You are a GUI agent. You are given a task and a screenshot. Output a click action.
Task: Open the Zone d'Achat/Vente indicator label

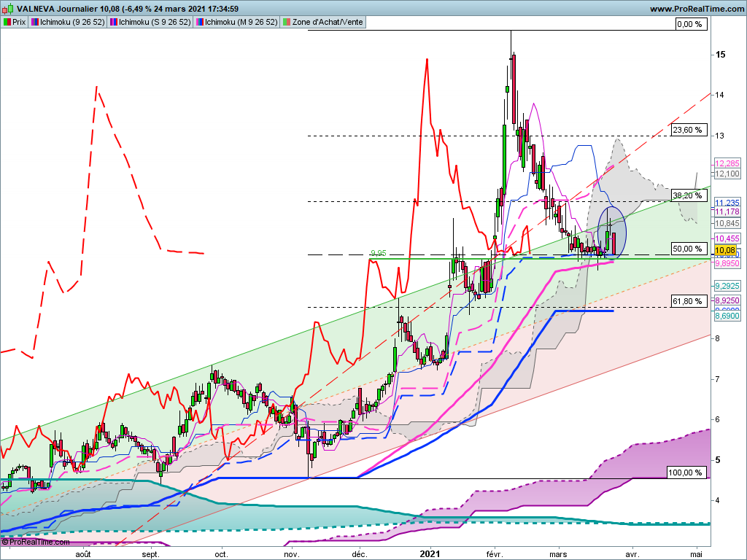click(323, 22)
